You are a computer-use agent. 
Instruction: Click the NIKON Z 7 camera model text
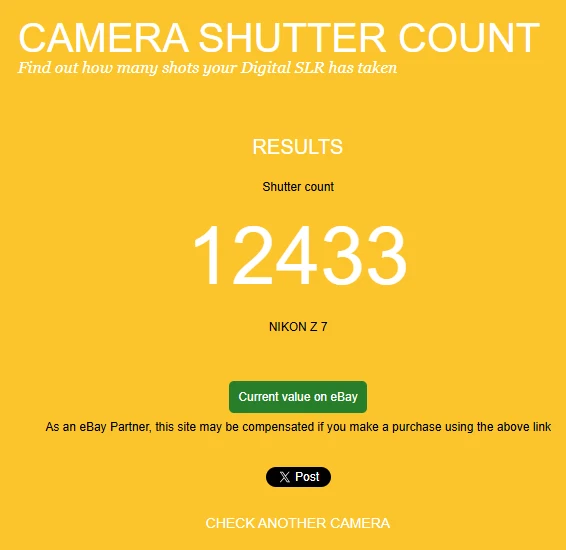coord(298,327)
